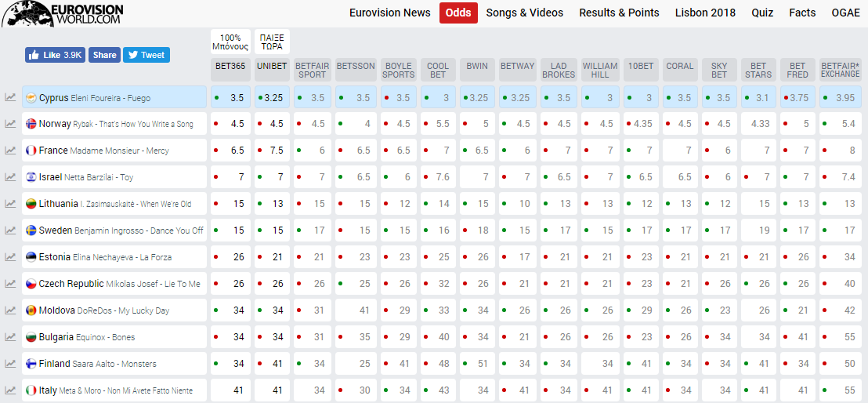The image size is (868, 403).
Task: Open Cyprus Eleni Foureira - Fuego entry
Action: click(114, 97)
